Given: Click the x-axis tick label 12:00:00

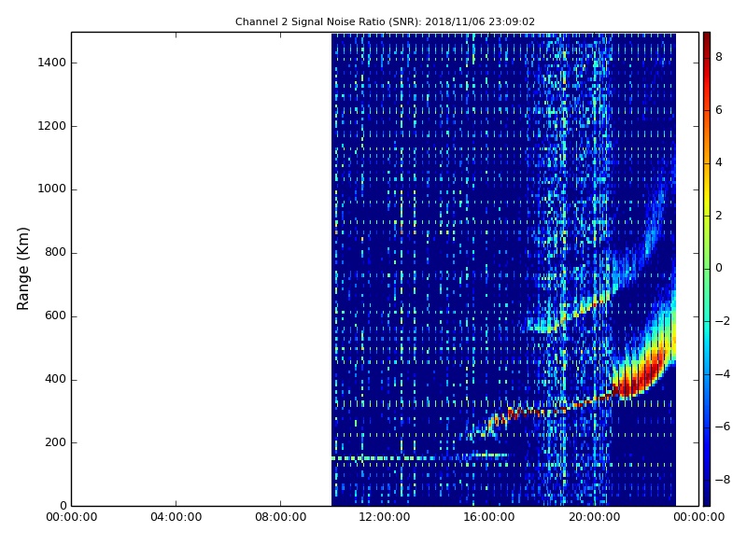Looking at the screenshot, I should (x=385, y=517).
